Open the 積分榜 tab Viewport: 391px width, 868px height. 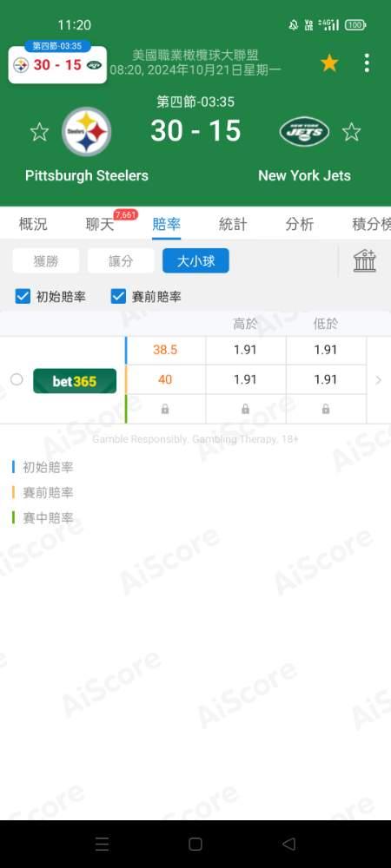pyautogui.click(x=371, y=224)
